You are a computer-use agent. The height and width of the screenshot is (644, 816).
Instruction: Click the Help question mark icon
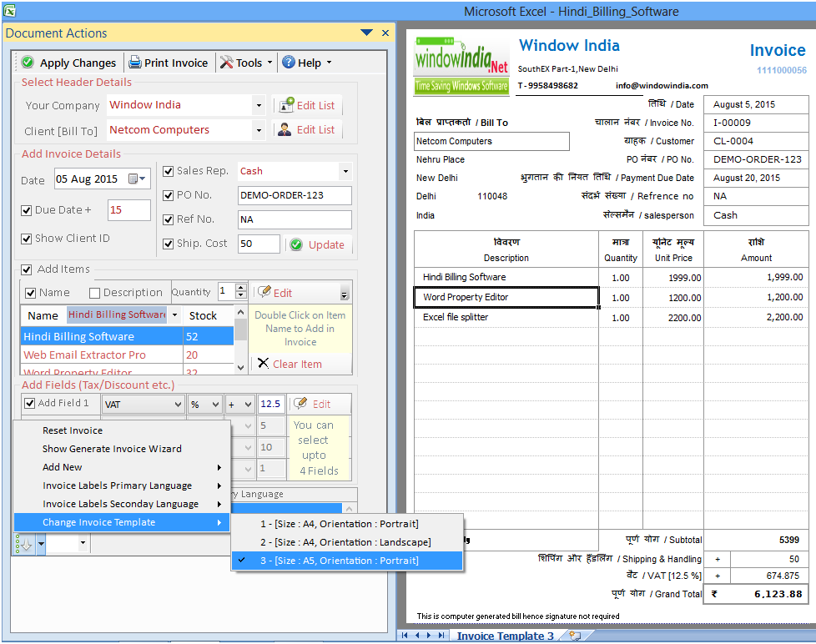click(289, 63)
